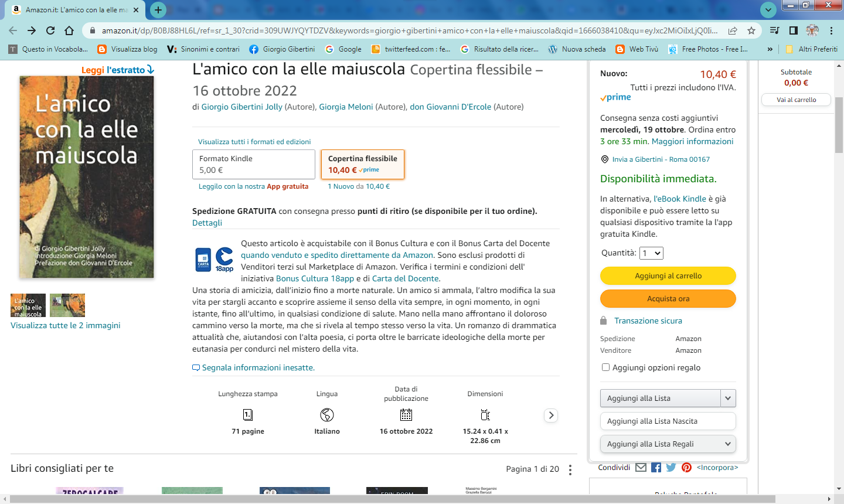
Task: Share this page via address bar icon
Action: (733, 30)
